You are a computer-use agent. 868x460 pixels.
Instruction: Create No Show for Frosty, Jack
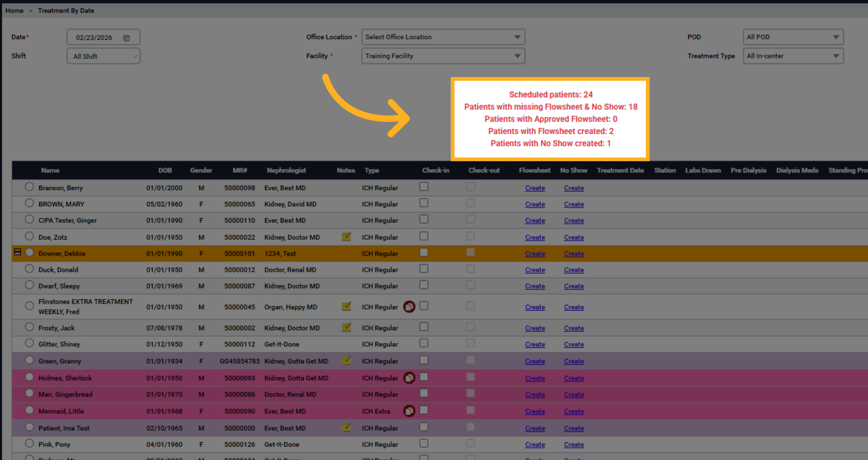click(x=574, y=328)
